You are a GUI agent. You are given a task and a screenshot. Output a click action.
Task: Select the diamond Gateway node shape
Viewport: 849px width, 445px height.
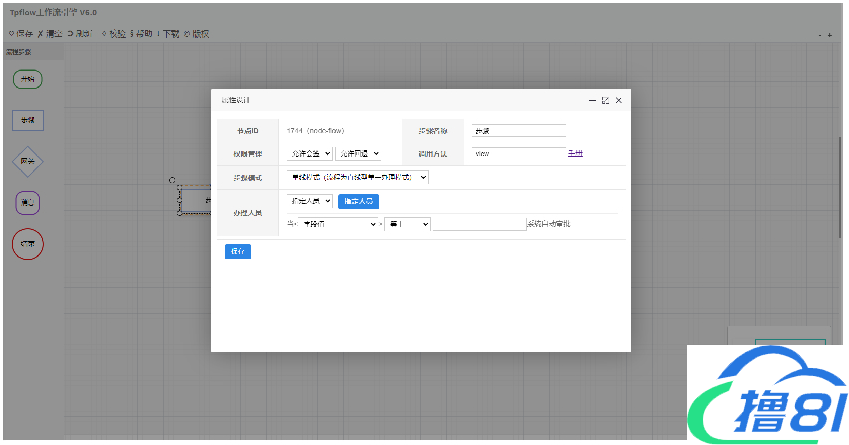tap(27, 161)
